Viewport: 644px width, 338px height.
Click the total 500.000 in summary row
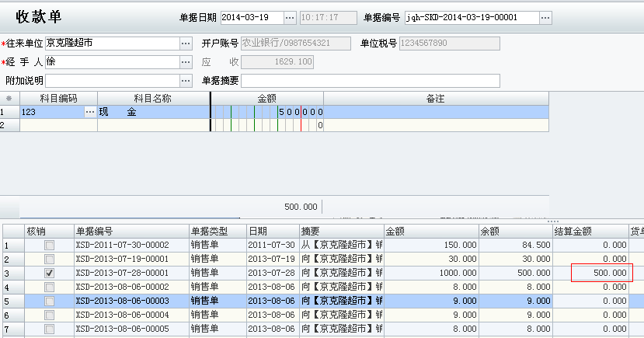tap(301, 207)
